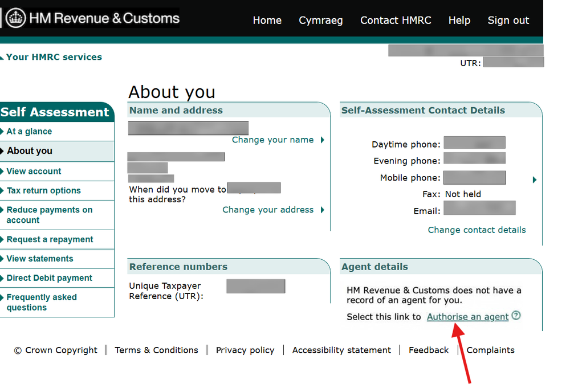Click the Change your name link
Screen dimensions: 570x392
point(272,140)
